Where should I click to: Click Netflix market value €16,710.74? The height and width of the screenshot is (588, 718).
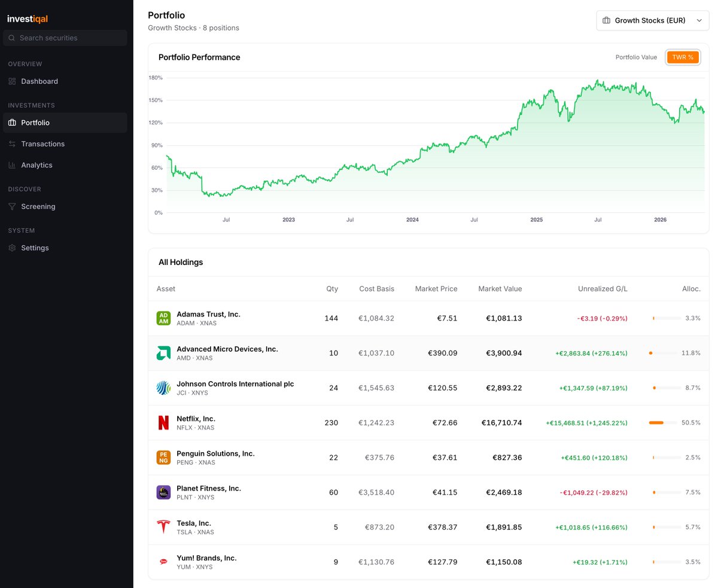click(x=501, y=423)
